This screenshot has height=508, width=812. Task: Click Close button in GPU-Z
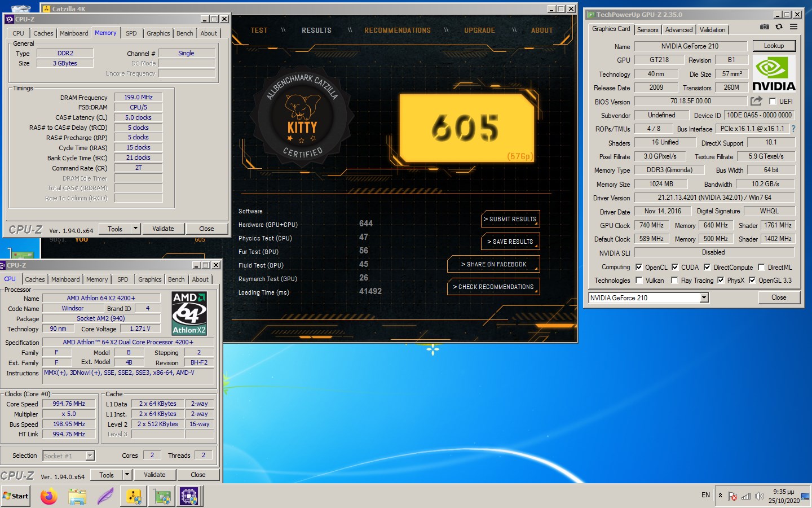779,297
